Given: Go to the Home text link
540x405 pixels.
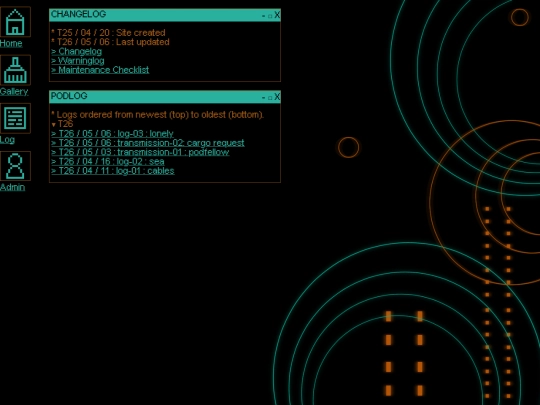Looking at the screenshot, I should [x=11, y=43].
